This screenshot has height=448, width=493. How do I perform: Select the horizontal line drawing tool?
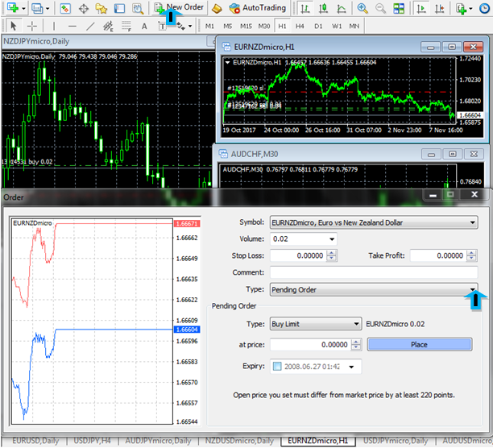72,26
